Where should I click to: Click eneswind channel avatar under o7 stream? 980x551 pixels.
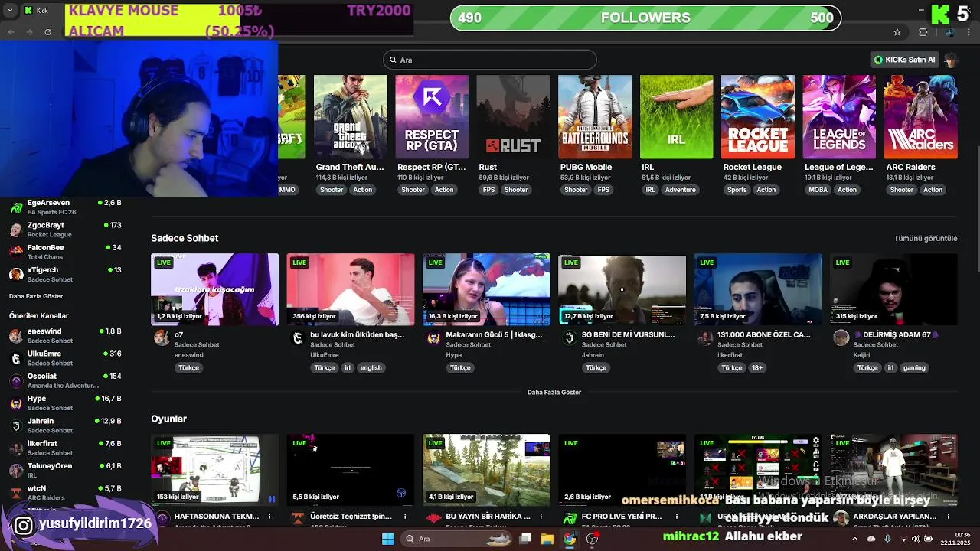(162, 337)
